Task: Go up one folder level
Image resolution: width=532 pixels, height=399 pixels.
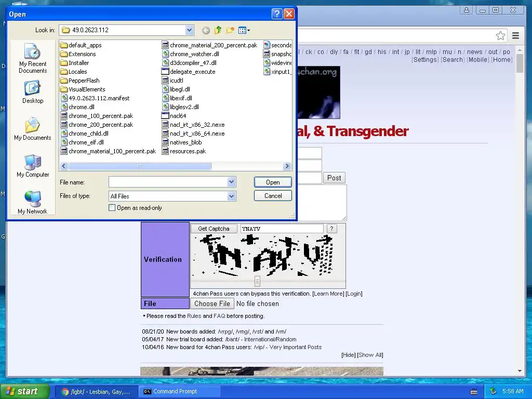Action: [x=218, y=31]
